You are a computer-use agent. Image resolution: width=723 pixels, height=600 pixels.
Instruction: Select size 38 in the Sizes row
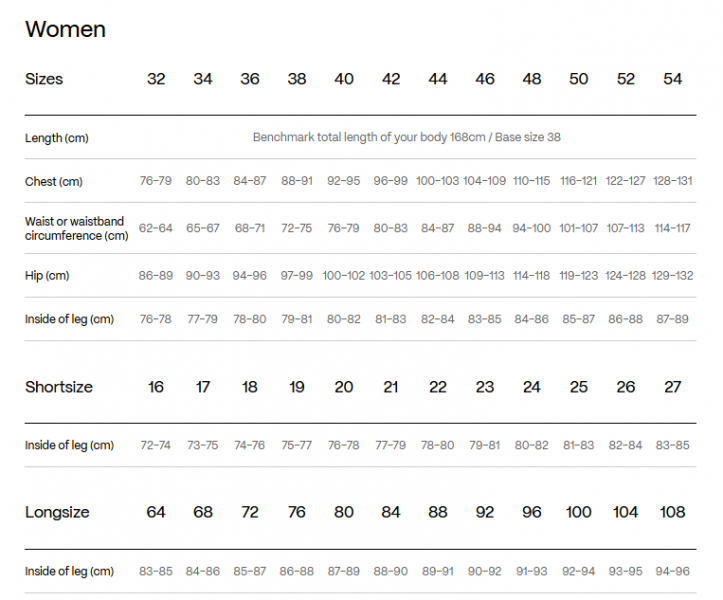click(x=297, y=79)
